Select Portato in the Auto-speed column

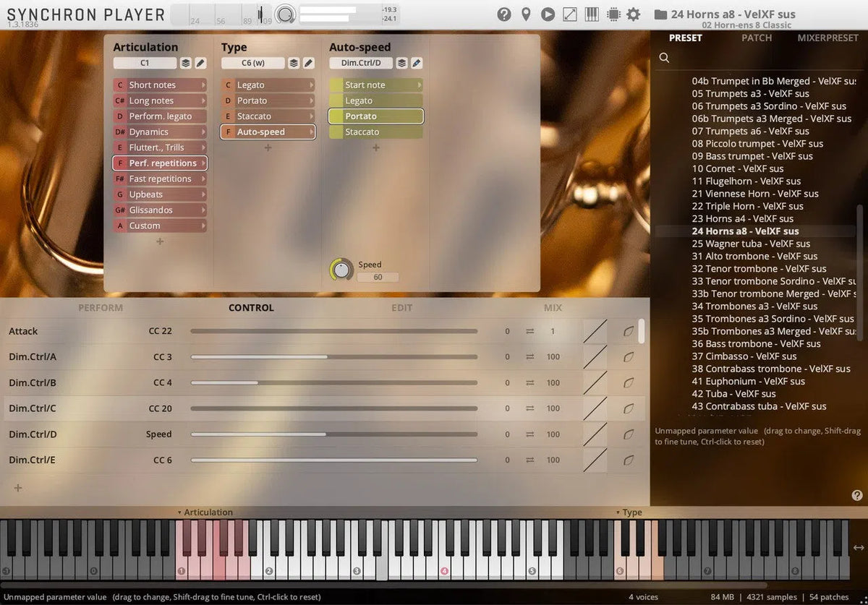point(375,116)
